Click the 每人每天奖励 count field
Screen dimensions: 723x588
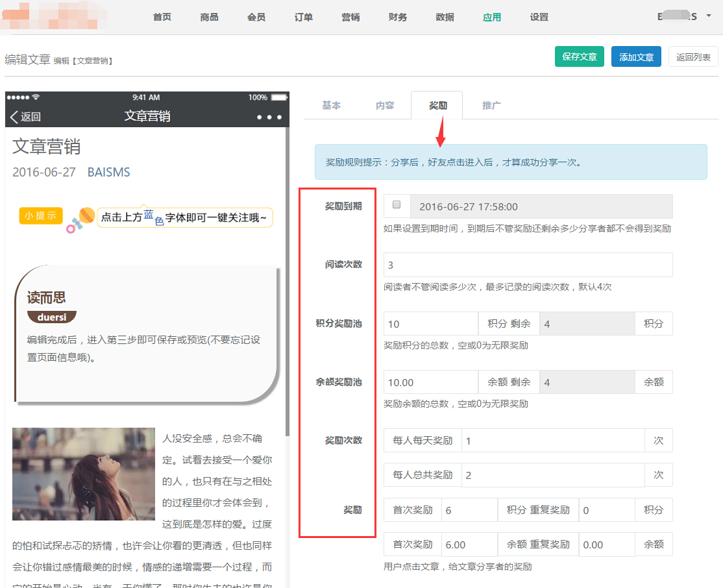coord(552,441)
